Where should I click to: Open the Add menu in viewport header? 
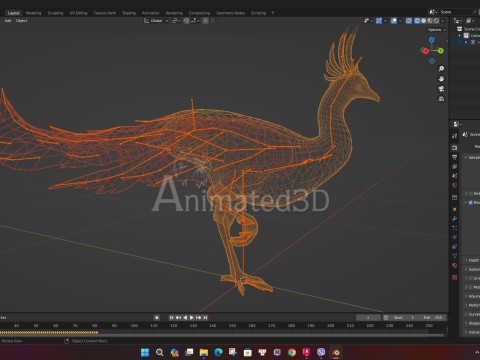click(8, 21)
